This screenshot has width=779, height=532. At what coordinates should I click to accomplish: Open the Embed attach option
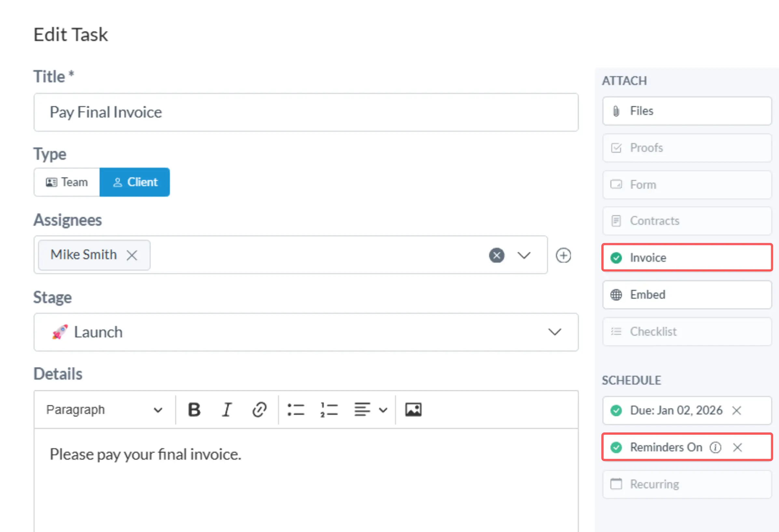[x=687, y=295]
